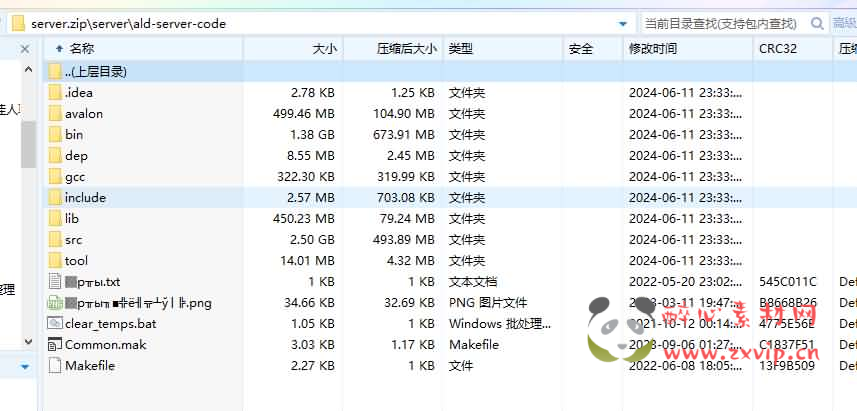The image size is (857, 411).
Task: Click the Windows 批处理 type cell
Action: [500, 324]
